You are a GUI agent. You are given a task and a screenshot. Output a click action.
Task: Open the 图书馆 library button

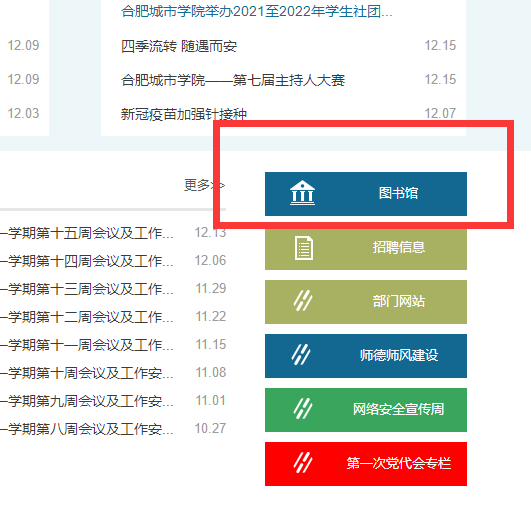click(x=366, y=194)
